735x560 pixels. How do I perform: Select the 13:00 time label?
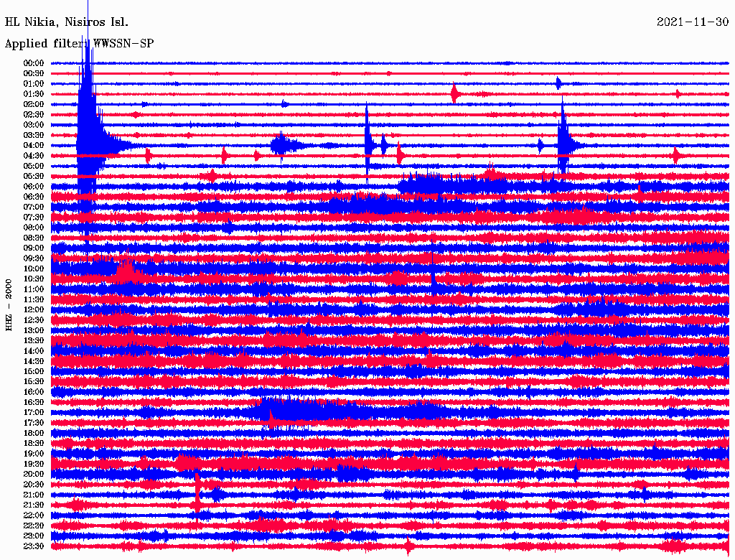(x=34, y=330)
